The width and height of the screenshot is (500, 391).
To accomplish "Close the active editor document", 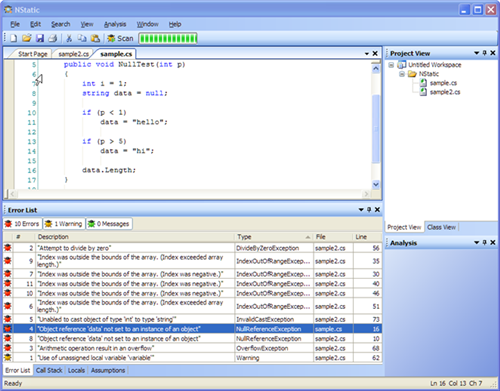I will pos(375,53).
